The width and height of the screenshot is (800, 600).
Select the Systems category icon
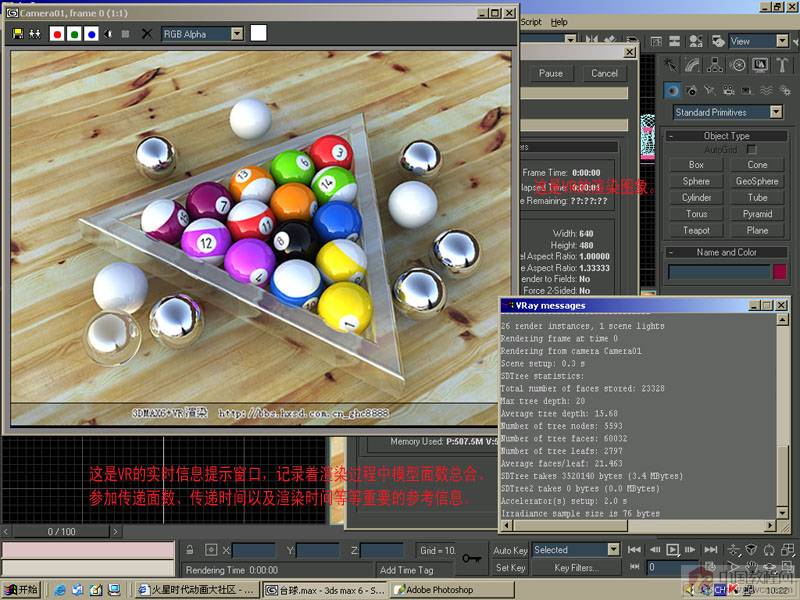click(785, 91)
